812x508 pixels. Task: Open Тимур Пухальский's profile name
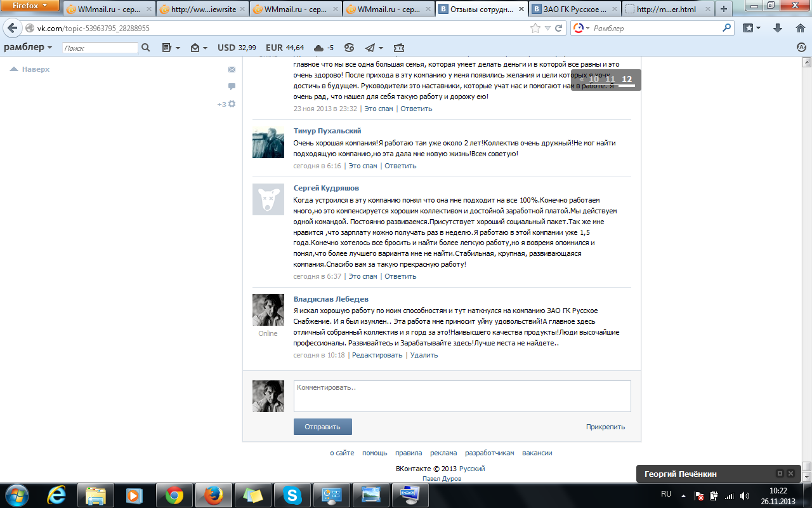point(327,131)
